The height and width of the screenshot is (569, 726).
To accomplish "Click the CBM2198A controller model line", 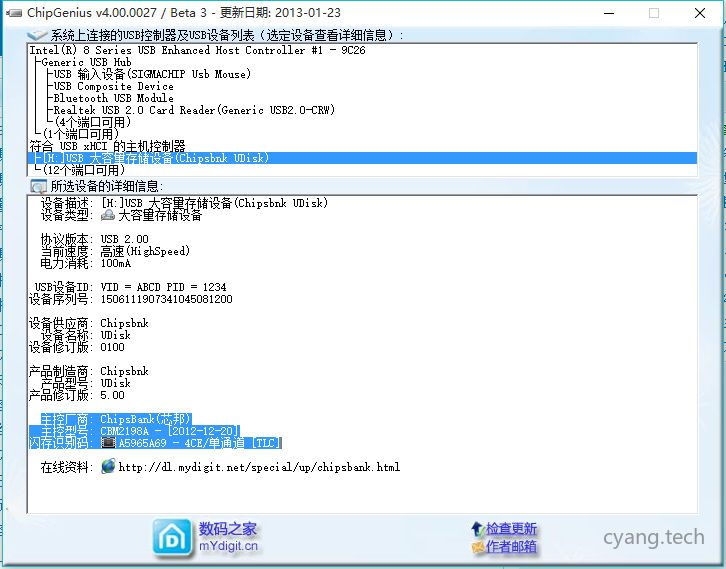I will [x=140, y=431].
